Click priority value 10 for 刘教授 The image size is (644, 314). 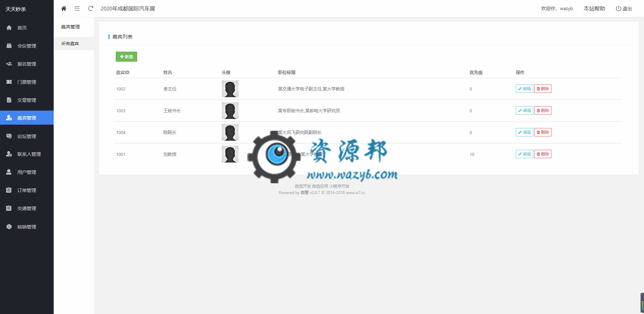pos(472,154)
